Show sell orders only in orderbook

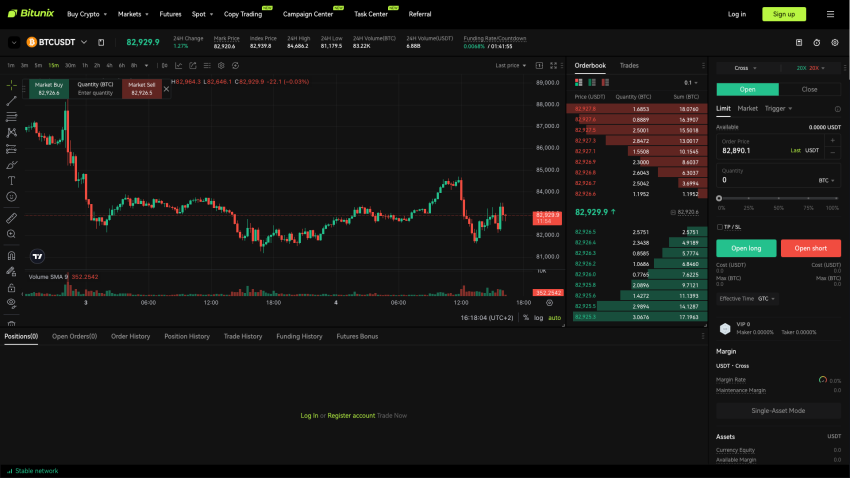(605, 82)
